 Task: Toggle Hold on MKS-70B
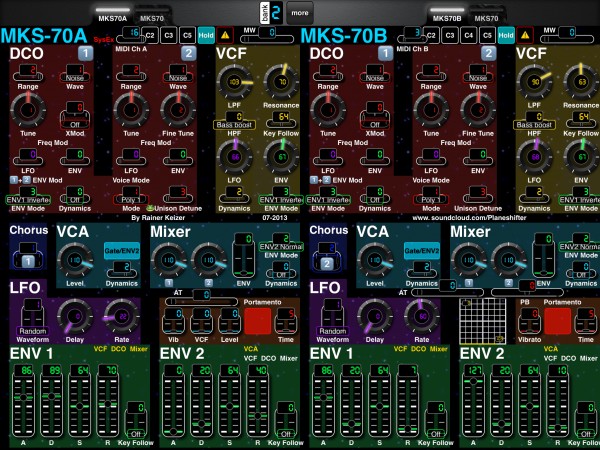point(506,36)
